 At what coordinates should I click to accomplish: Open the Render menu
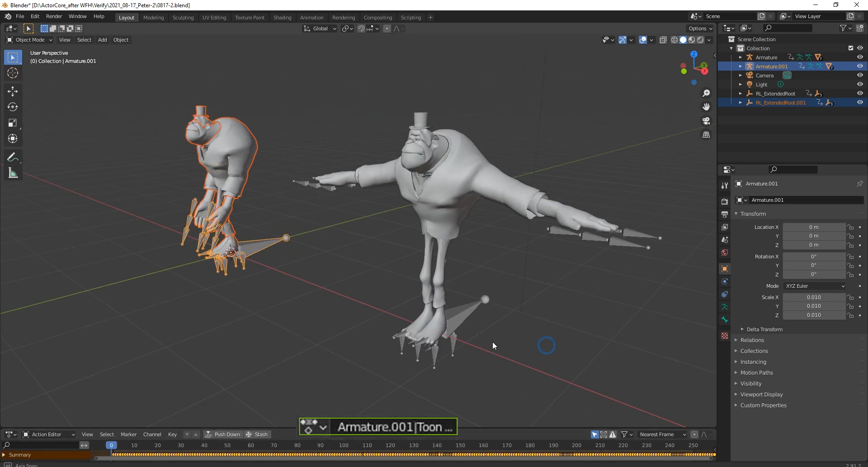point(54,16)
